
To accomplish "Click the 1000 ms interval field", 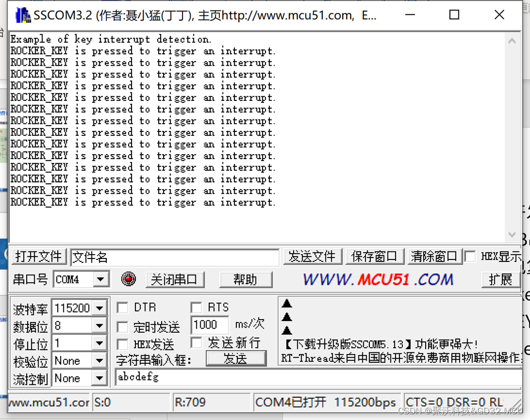I will [x=210, y=324].
